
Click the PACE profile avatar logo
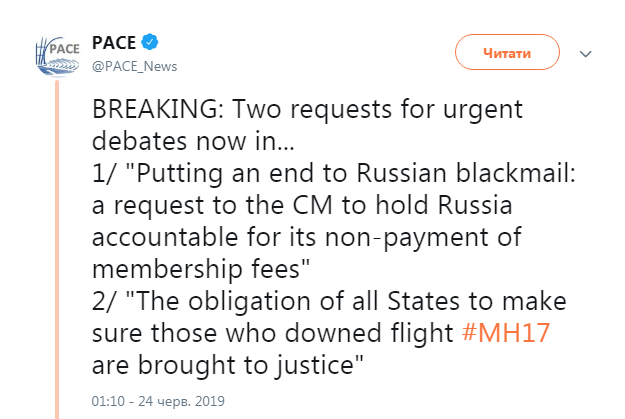pos(56,55)
